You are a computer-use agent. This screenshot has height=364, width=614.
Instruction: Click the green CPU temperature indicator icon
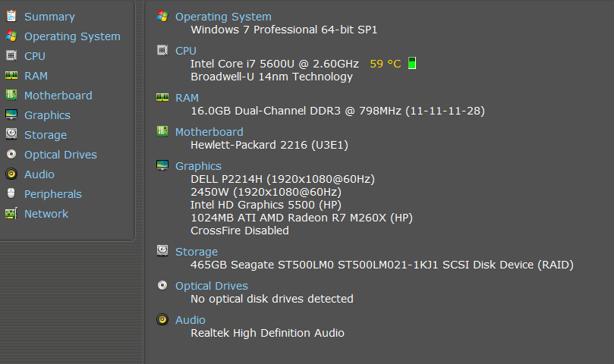pyautogui.click(x=412, y=64)
